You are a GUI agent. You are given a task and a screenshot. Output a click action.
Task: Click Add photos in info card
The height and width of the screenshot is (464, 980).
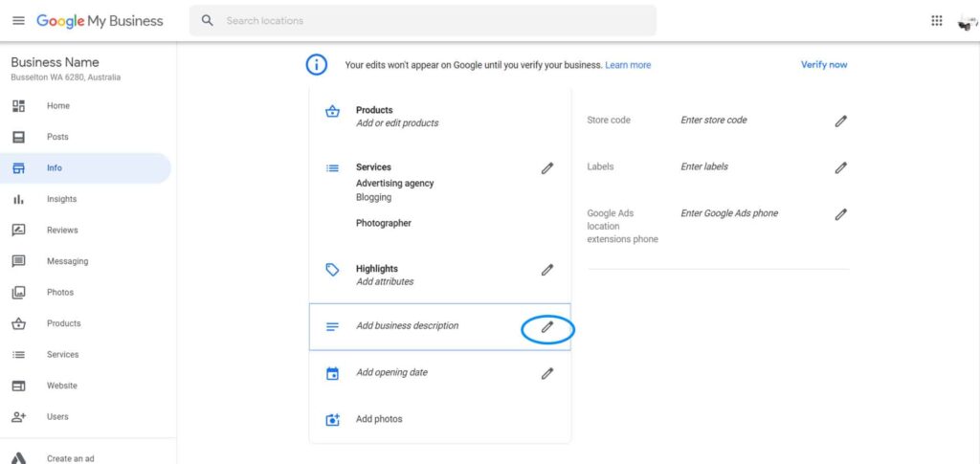point(379,419)
